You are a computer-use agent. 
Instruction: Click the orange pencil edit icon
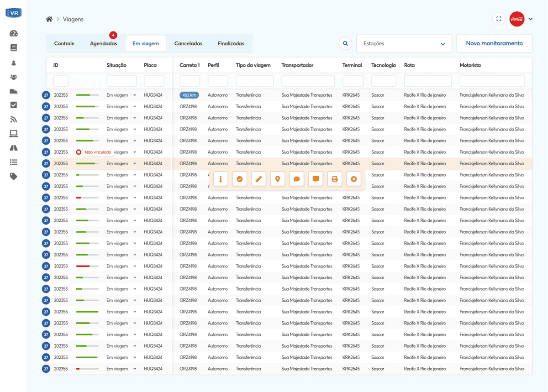[258, 179]
